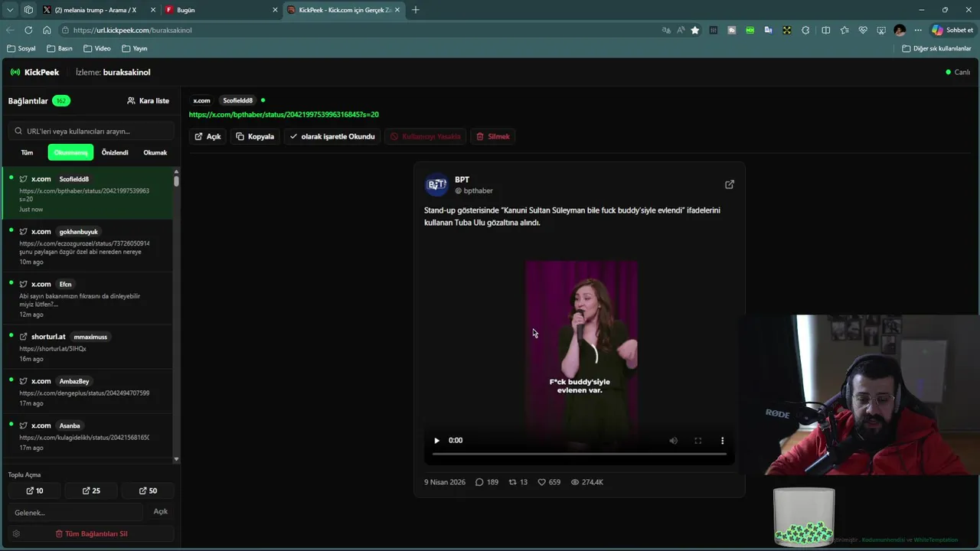This screenshot has width=980, height=551.
Task: Mark link as read with Okundu button
Action: [x=332, y=136]
